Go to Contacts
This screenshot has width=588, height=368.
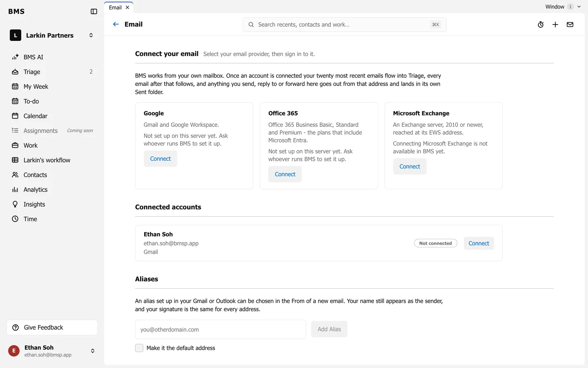click(52, 175)
